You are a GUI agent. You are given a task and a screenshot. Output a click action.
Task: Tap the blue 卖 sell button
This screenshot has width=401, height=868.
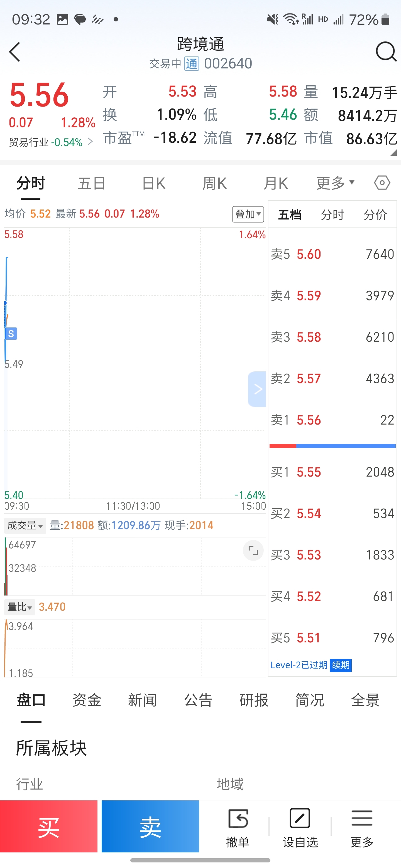click(150, 826)
